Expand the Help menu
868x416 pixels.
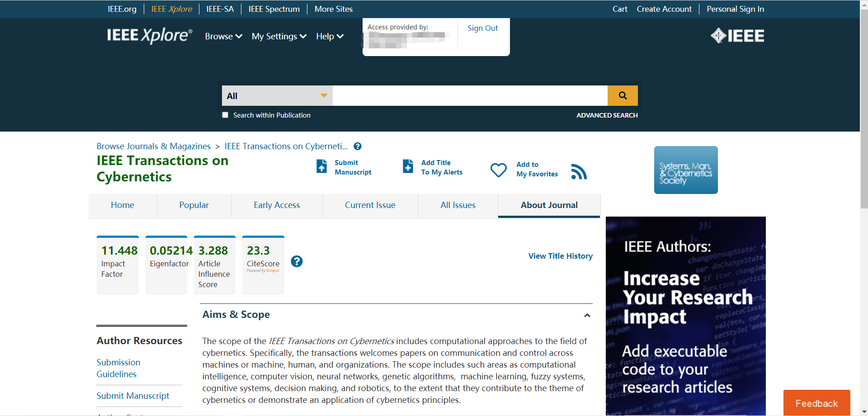pyautogui.click(x=330, y=36)
